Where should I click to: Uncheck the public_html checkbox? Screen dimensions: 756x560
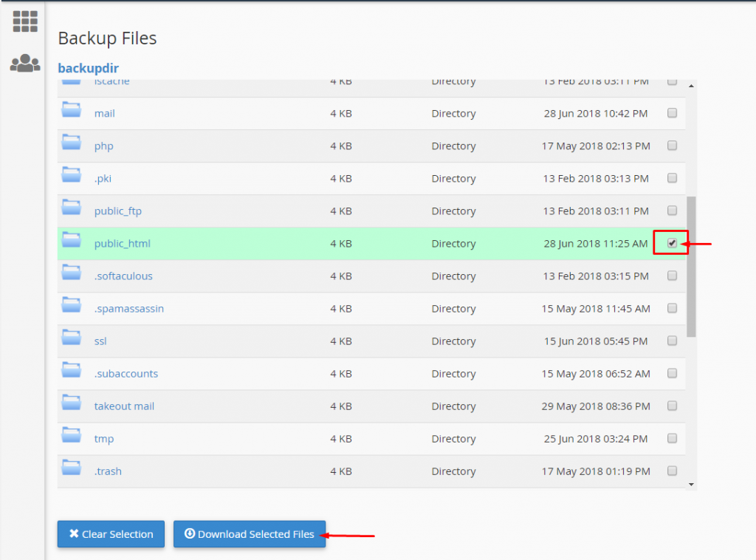pos(672,243)
